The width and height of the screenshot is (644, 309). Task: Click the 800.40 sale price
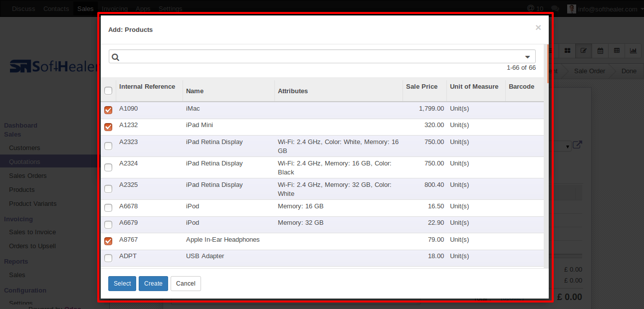tap(434, 184)
